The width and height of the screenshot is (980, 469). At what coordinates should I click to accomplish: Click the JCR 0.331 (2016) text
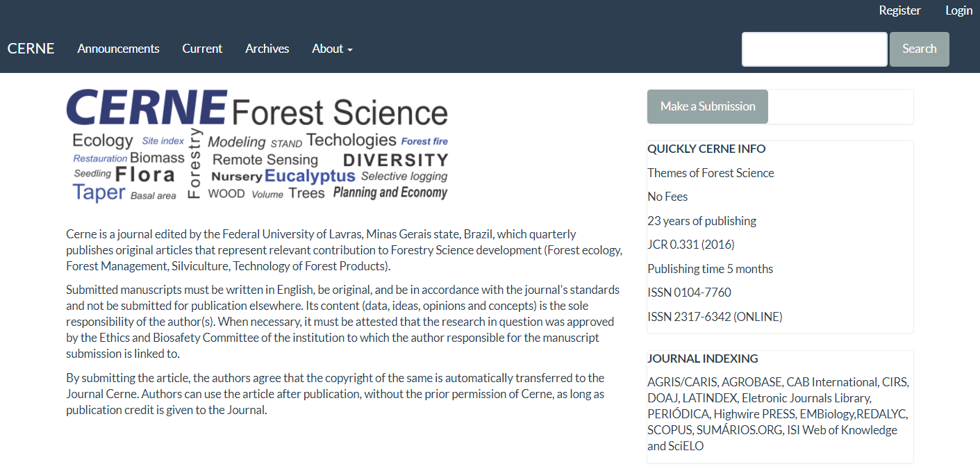click(x=690, y=245)
